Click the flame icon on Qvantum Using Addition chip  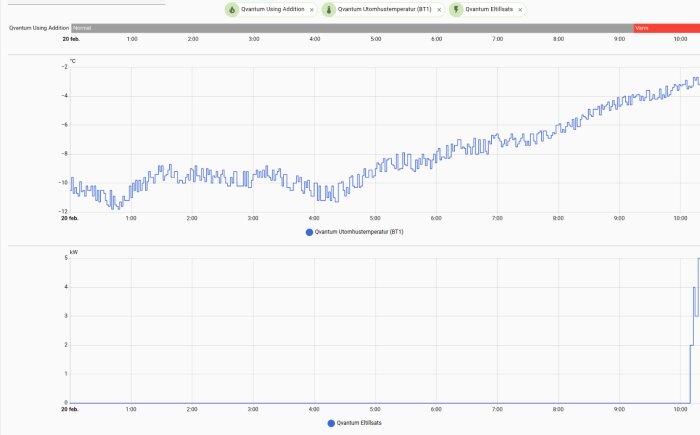click(x=232, y=9)
